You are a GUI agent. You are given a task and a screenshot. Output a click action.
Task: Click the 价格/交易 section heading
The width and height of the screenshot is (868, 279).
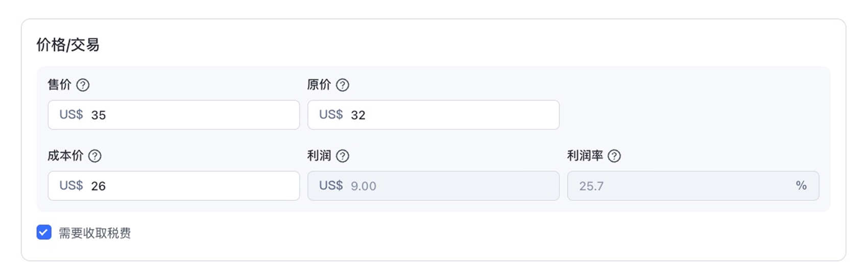tap(68, 45)
